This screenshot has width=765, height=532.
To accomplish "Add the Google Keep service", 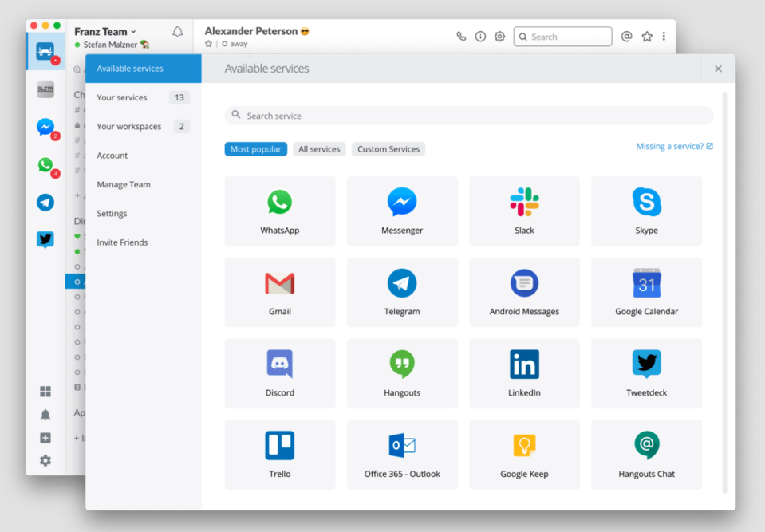I will click(x=524, y=455).
